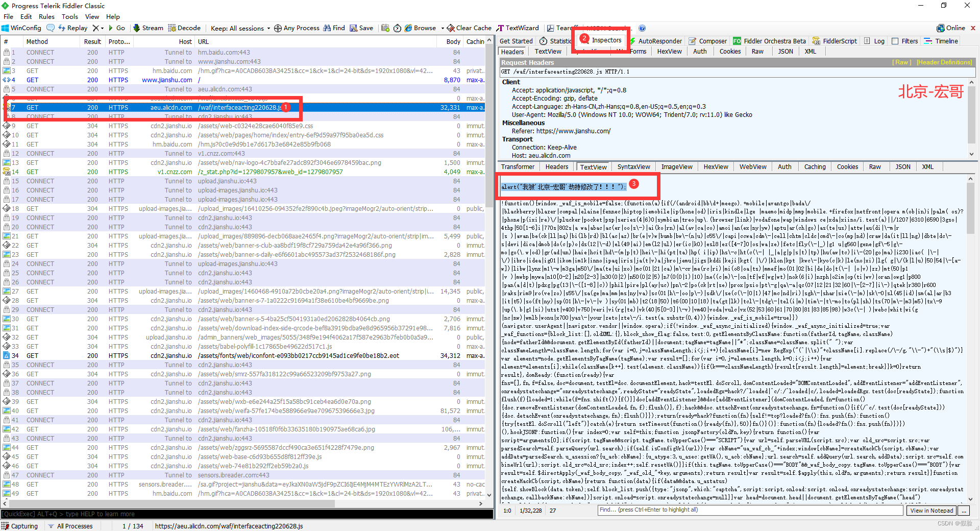980x531 pixels.
Task: Open the Timeline tab
Action: (941, 41)
